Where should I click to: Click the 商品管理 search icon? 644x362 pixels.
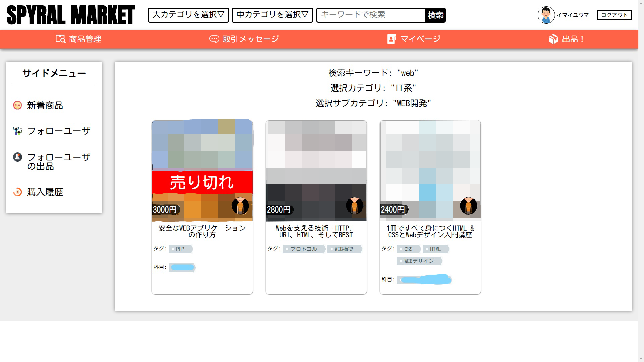coord(60,39)
